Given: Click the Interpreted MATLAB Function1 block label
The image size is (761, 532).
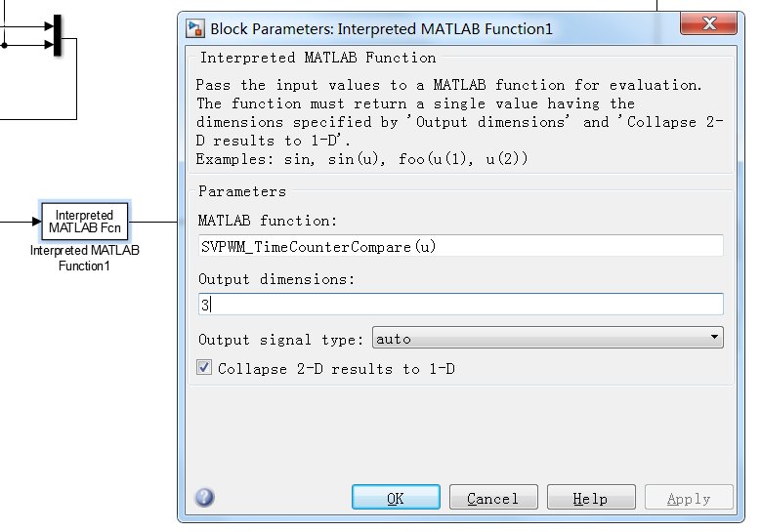Looking at the screenshot, I should pyautogui.click(x=84, y=258).
